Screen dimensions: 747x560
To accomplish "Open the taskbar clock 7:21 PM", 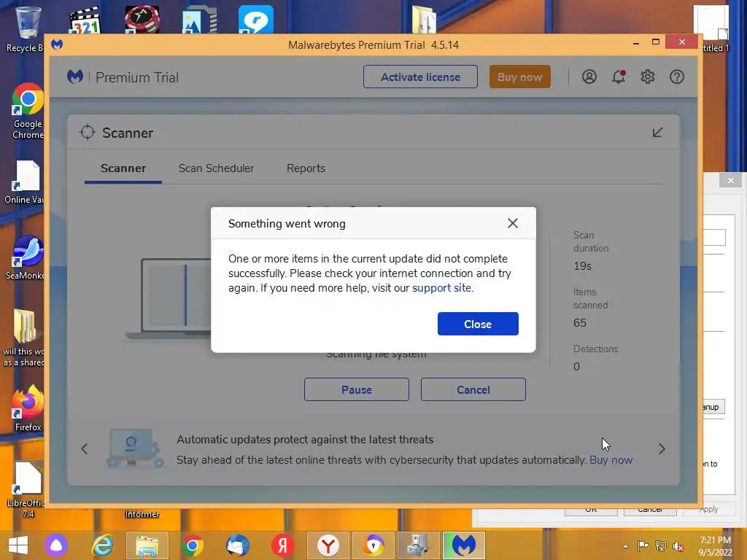I will [x=716, y=546].
